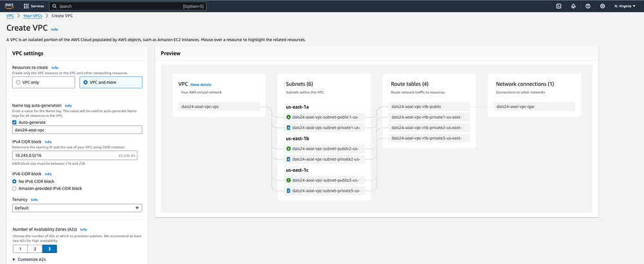
Task: Select dais24-aoai-vpc-rtb-private1 route table
Action: (429, 117)
